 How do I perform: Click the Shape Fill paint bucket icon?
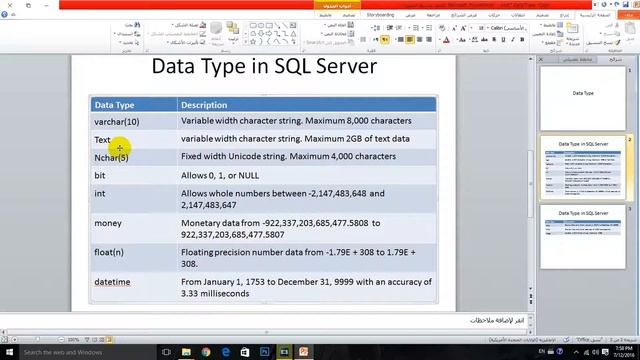pos(203,25)
